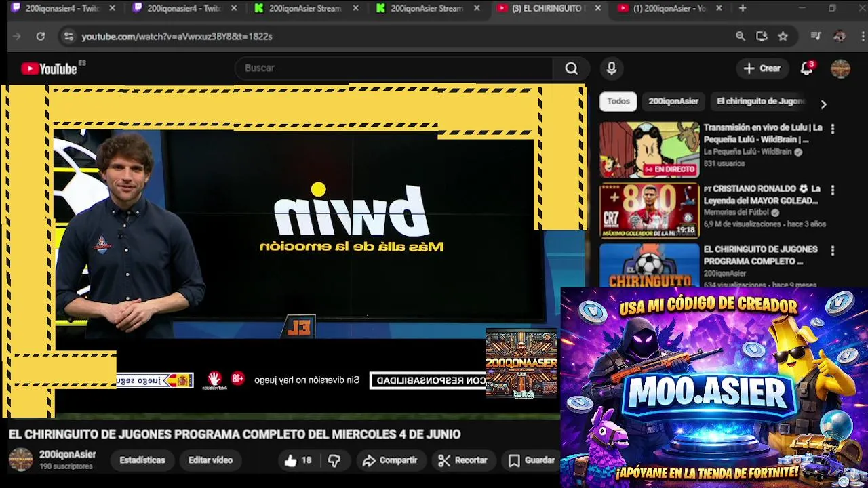Select El chiringuito de Jugones chip
Viewport: 868px width, 488px height.
click(x=760, y=101)
